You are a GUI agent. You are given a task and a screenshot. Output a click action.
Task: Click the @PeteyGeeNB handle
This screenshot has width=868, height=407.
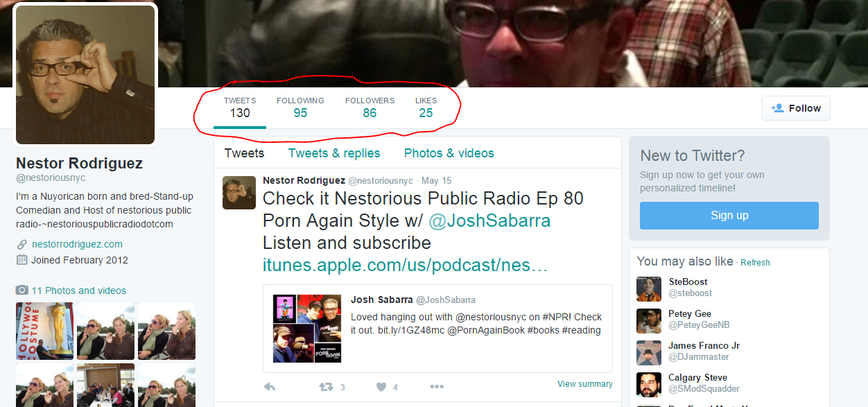click(699, 325)
